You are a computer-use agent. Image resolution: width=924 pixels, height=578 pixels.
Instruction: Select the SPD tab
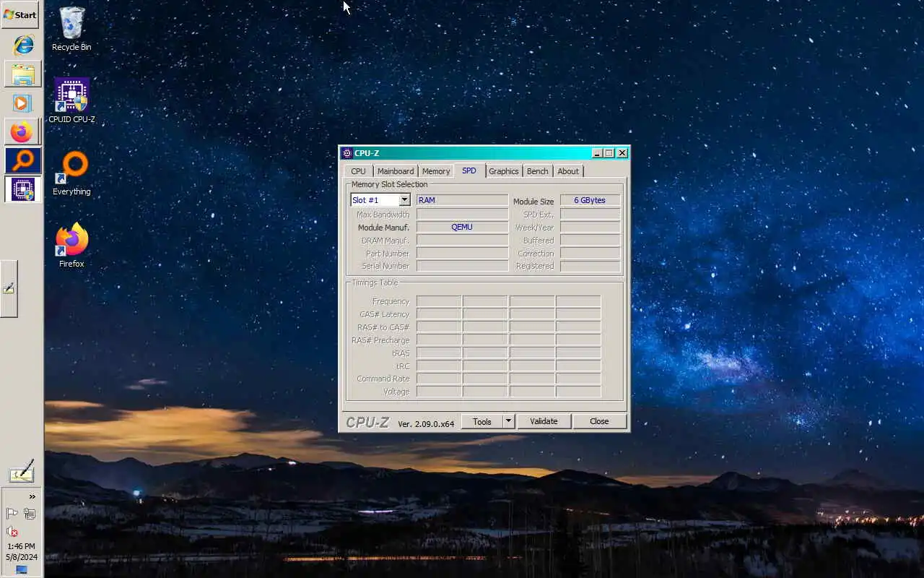pos(469,171)
